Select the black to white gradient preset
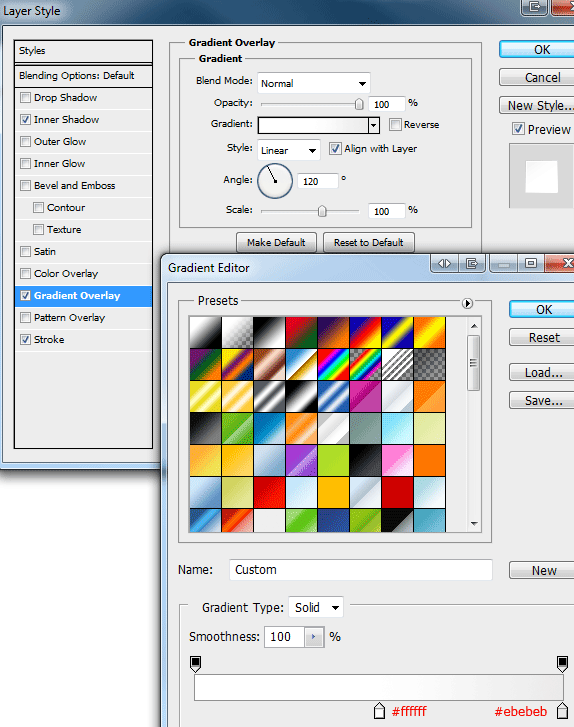Viewport: 574px width, 727px height. tap(269, 332)
